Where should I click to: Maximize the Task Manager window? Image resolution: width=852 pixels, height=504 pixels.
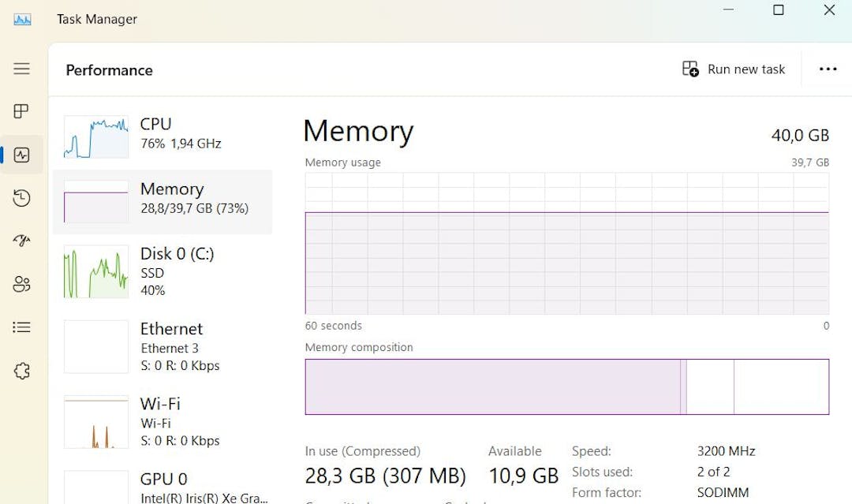click(x=778, y=9)
